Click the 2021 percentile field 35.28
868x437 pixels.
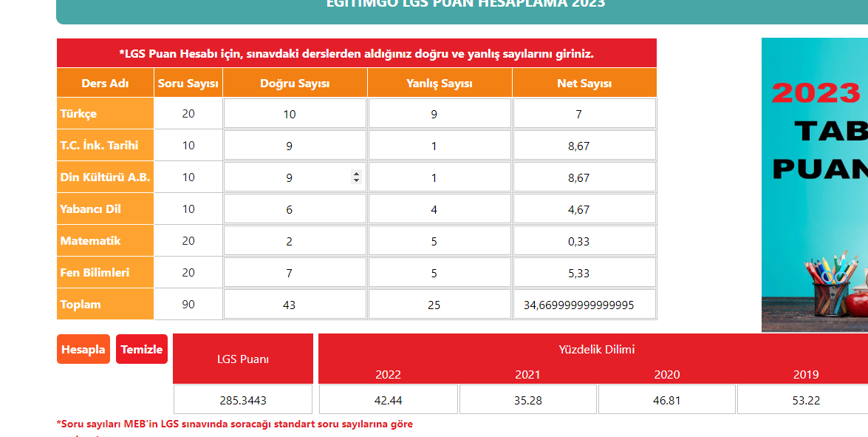(527, 399)
